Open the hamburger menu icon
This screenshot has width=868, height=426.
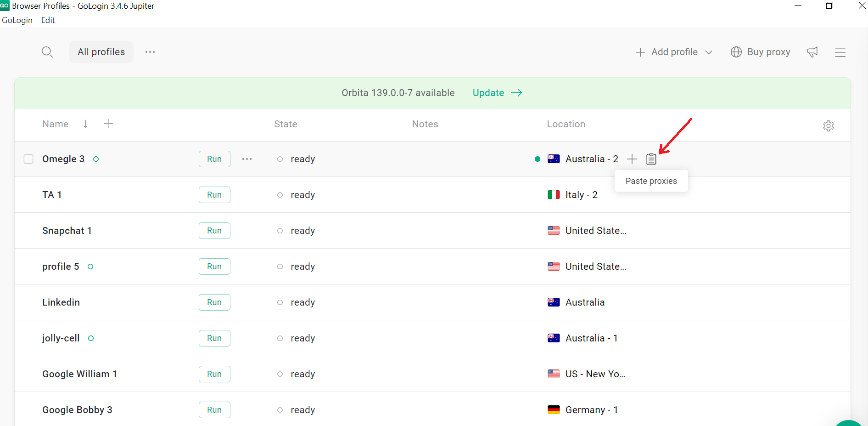tap(840, 52)
